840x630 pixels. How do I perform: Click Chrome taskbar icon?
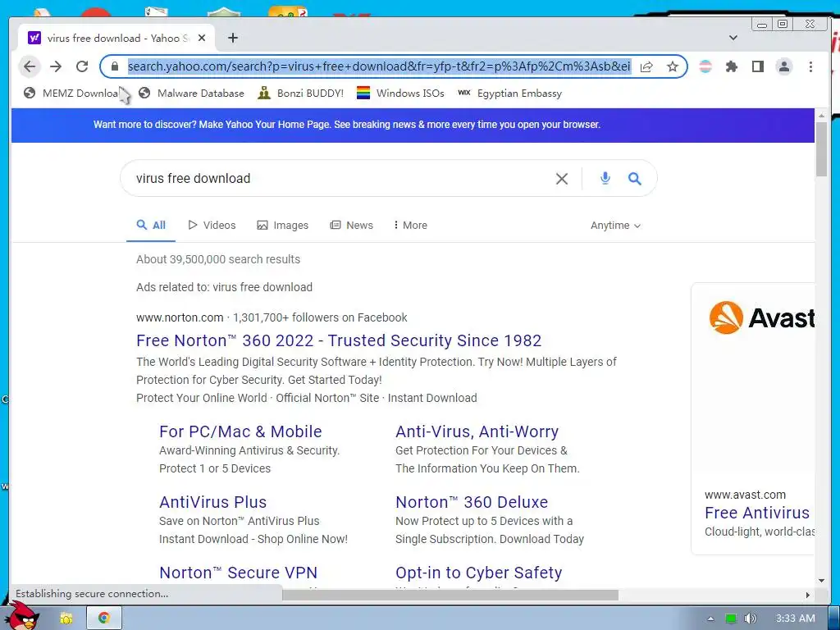pos(104,619)
